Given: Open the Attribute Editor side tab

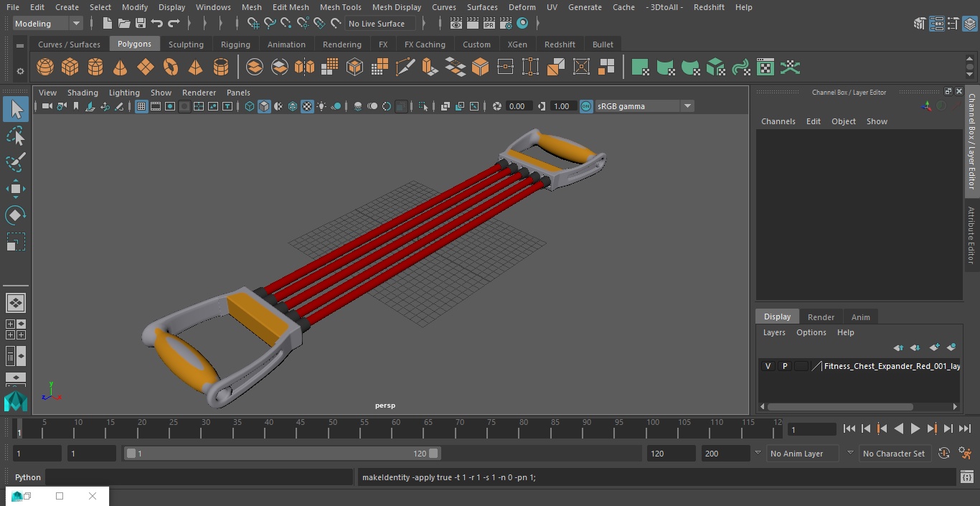Looking at the screenshot, I should click(x=972, y=235).
